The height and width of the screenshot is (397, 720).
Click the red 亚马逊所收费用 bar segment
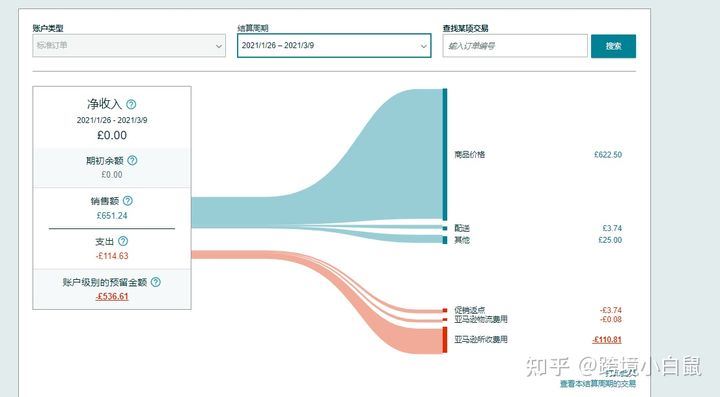pyautogui.click(x=444, y=340)
